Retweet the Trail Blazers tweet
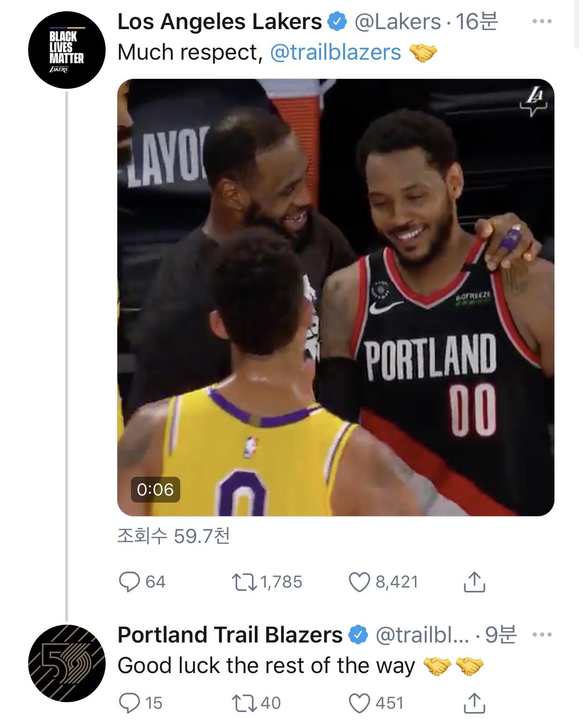Image resolution: width=583 pixels, height=728 pixels. [x=244, y=703]
